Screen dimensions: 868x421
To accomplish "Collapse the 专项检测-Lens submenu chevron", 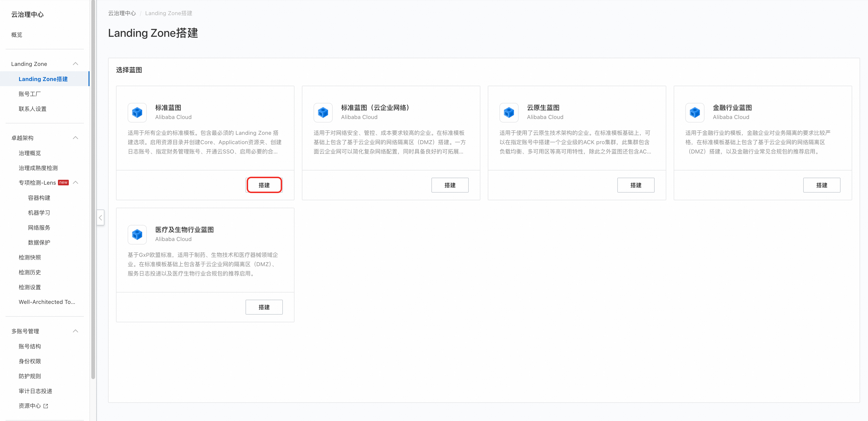I will (x=75, y=183).
